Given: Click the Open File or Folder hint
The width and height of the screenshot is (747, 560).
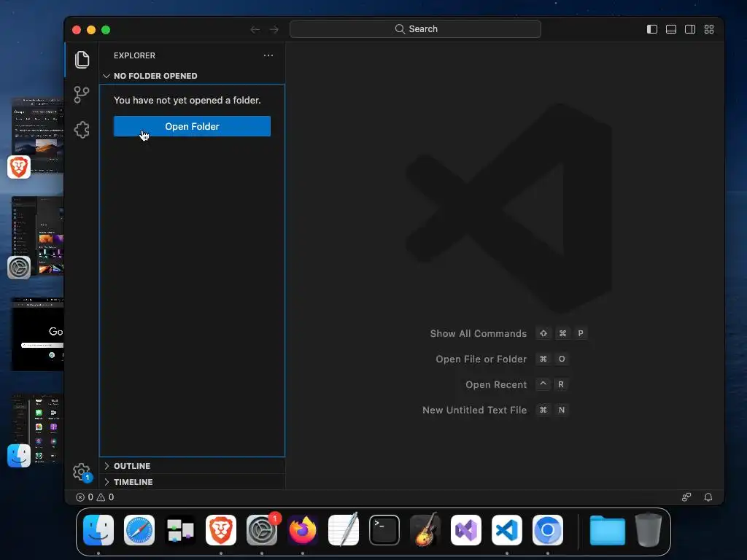Looking at the screenshot, I should pyautogui.click(x=502, y=359).
